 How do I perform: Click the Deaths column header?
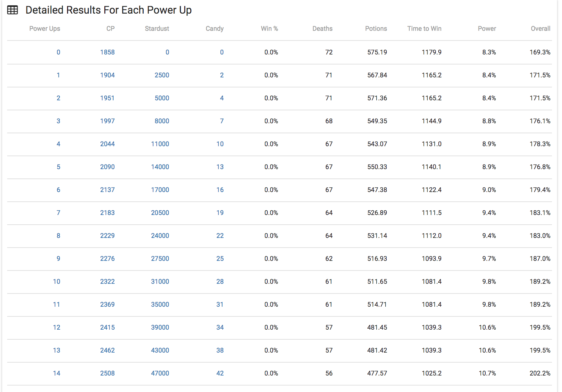pyautogui.click(x=322, y=29)
